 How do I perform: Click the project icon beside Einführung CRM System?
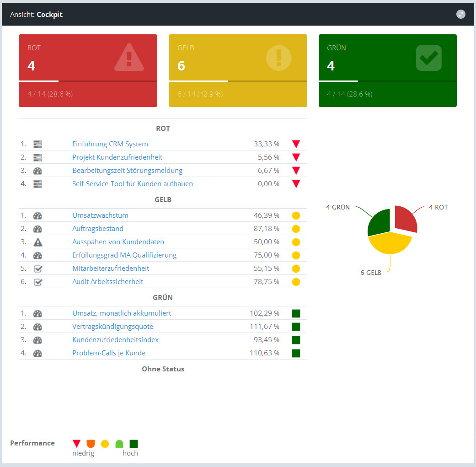38,144
